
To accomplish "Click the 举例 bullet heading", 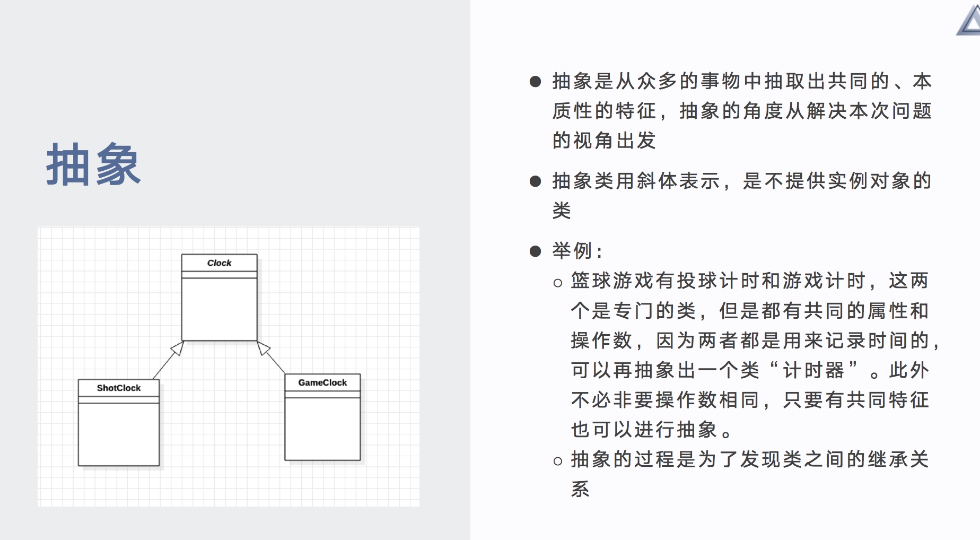I will 577,251.
